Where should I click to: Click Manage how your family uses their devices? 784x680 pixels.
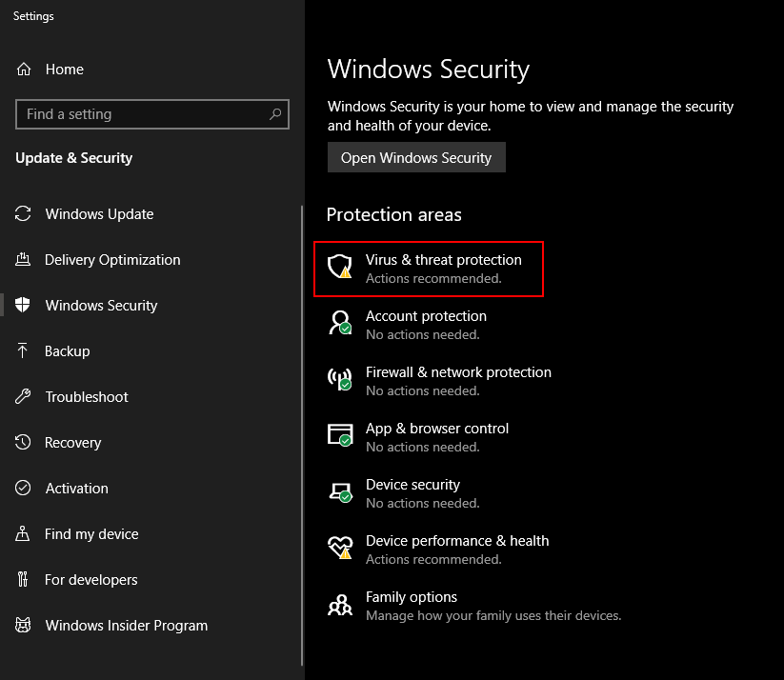click(493, 615)
